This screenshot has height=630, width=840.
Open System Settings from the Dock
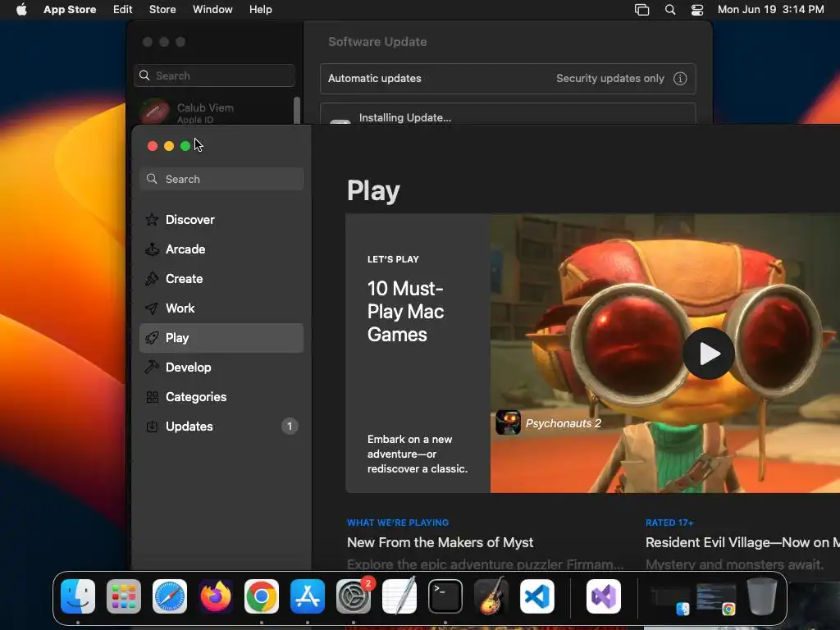coord(354,596)
